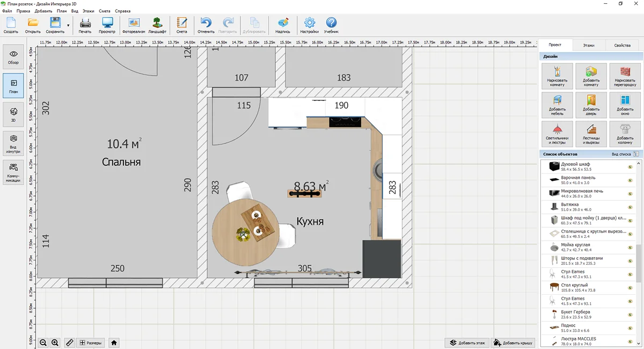The height and width of the screenshot is (349, 644).
Task: Click the Спальня room label
Action: 121,162
